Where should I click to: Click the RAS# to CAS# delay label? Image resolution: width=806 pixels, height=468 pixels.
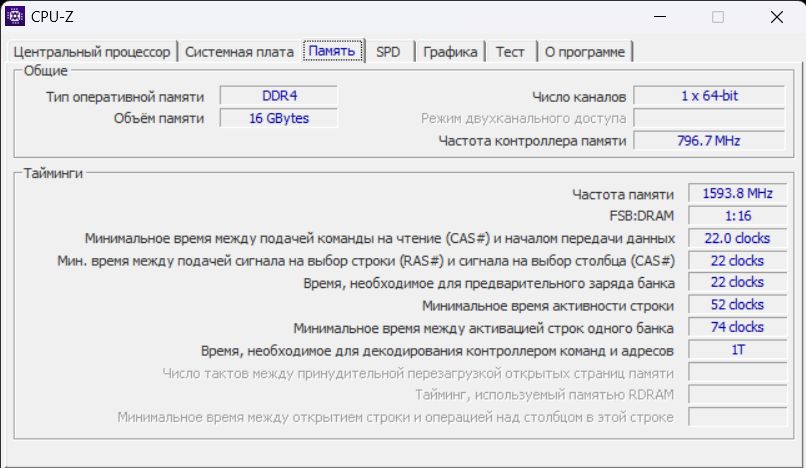click(366, 261)
